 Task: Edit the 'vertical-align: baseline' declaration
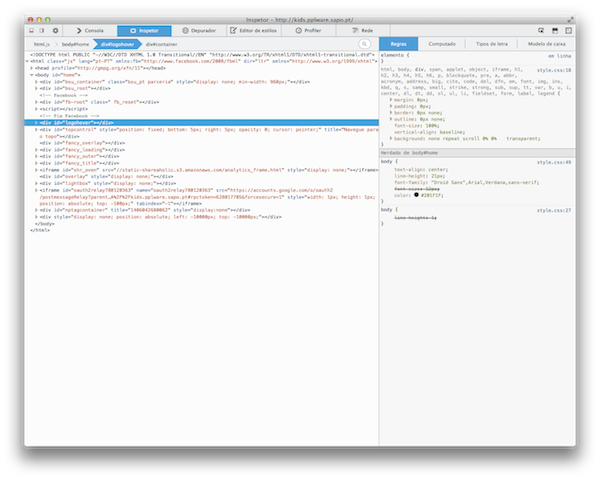(x=430, y=132)
